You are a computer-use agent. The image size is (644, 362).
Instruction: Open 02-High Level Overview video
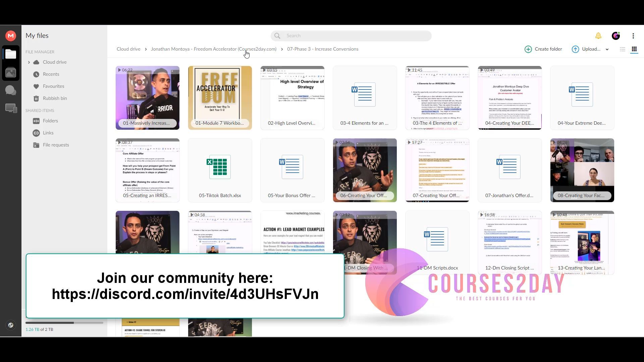292,98
